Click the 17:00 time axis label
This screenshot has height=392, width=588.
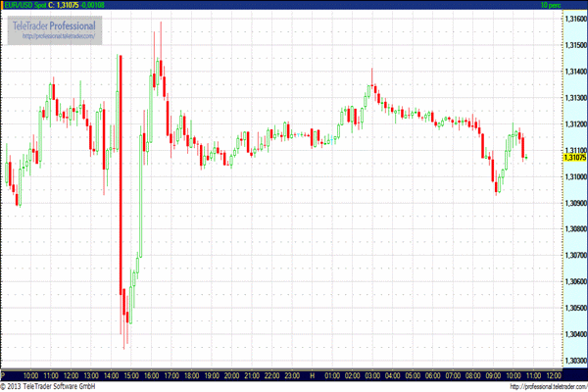[x=171, y=375]
